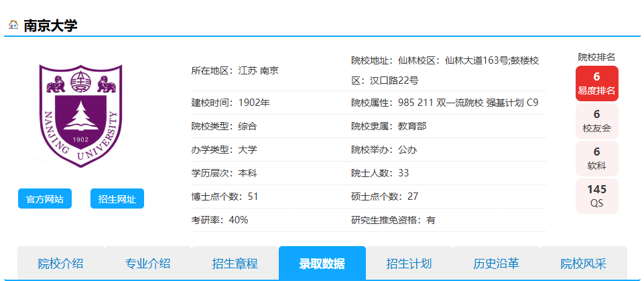Select the 录取数据 tab

point(322,264)
